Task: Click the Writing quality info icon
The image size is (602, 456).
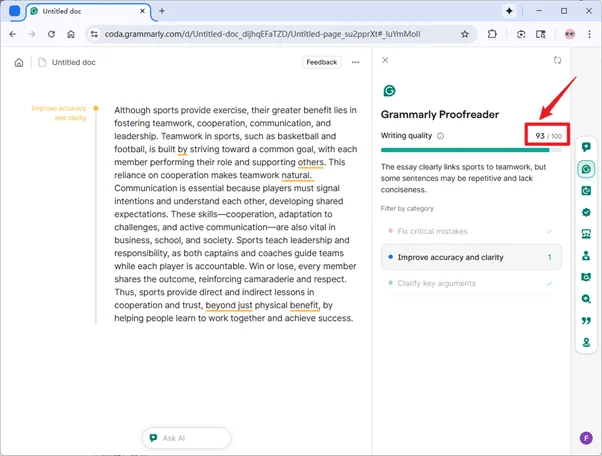Action: tap(440, 136)
